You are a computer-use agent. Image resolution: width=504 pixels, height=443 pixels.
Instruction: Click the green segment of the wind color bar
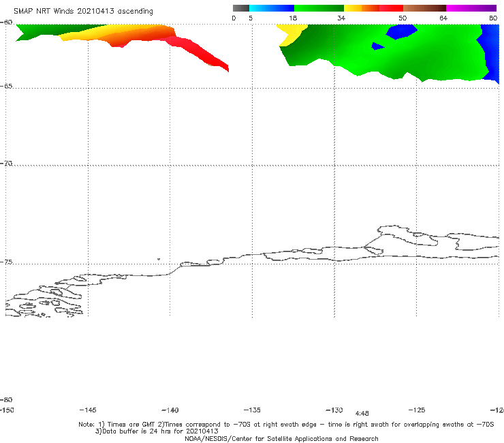coord(319,8)
